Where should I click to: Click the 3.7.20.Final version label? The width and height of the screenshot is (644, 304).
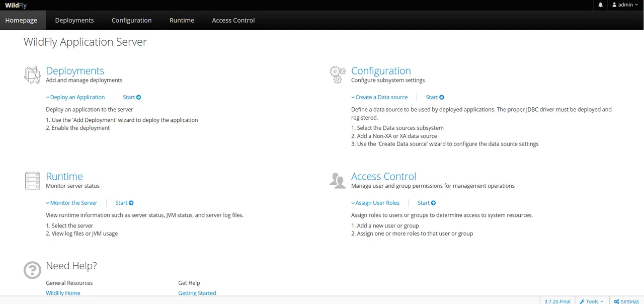coord(557,301)
